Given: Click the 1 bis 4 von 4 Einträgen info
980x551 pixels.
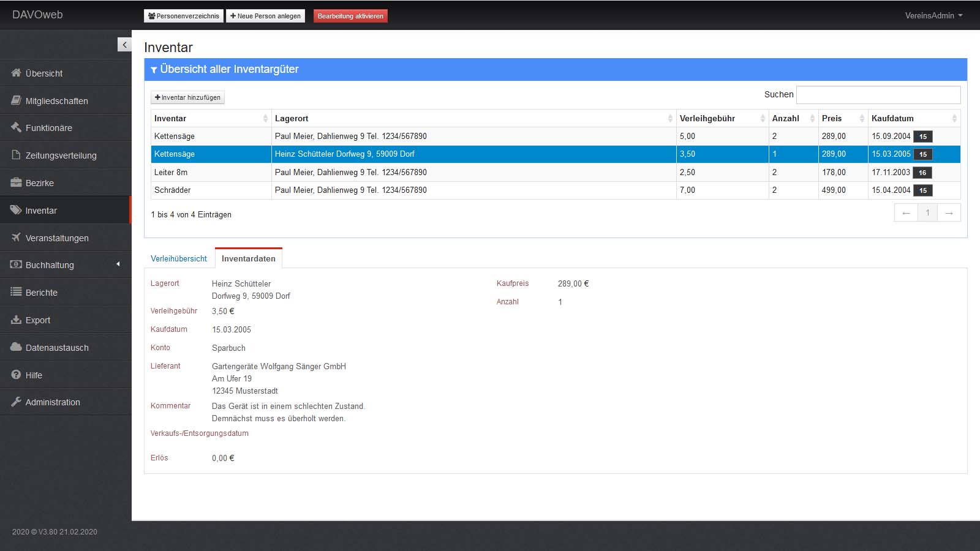Looking at the screenshot, I should [191, 214].
